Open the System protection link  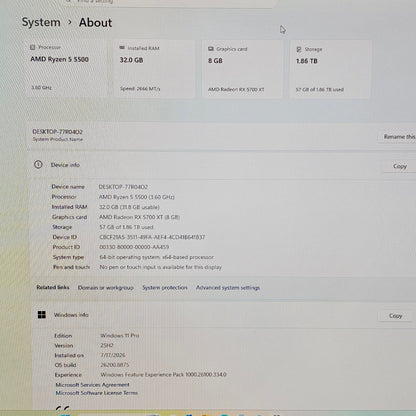tap(165, 287)
